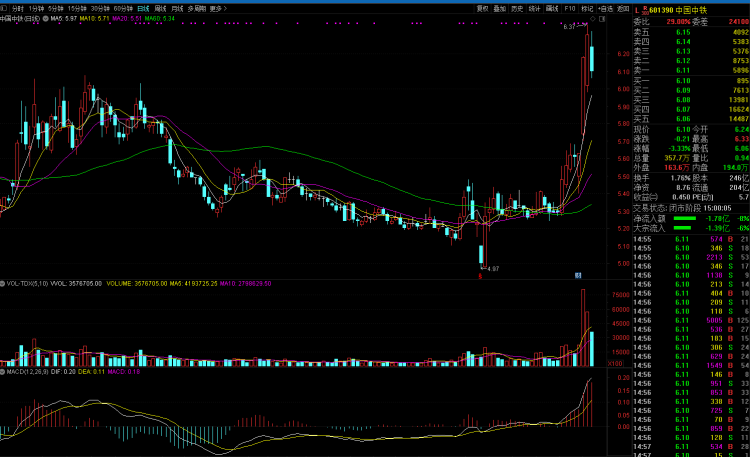Open F10 company information
The height and width of the screenshot is (457, 750).
pos(569,8)
